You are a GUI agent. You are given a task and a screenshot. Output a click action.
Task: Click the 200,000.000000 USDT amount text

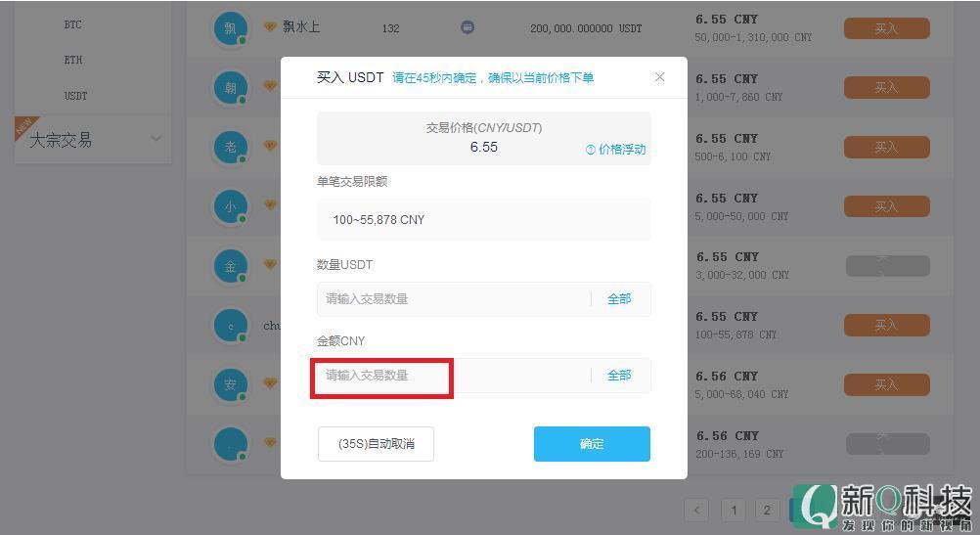pyautogui.click(x=586, y=28)
